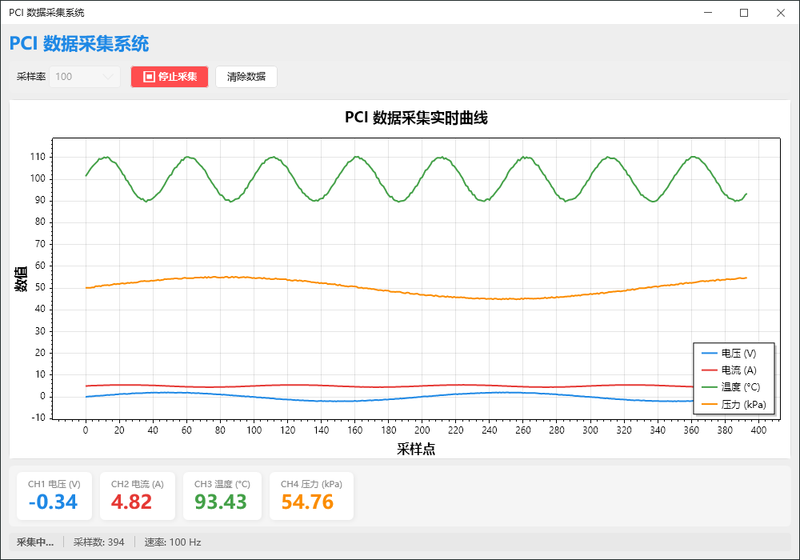Click the 速率: 100 Hz status indicator
This screenshot has height=560, width=800.
pos(172,542)
